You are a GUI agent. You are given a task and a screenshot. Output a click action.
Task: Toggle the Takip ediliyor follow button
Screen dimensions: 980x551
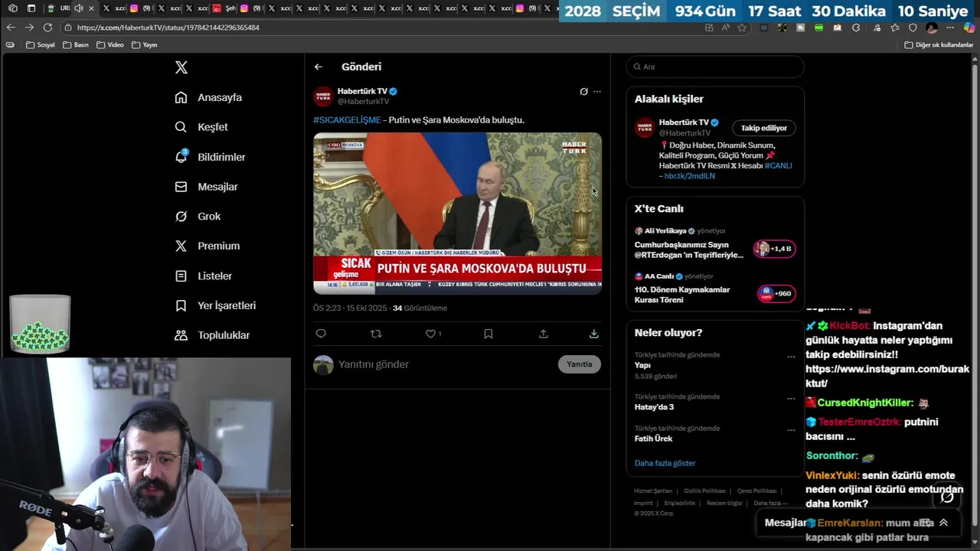click(764, 128)
